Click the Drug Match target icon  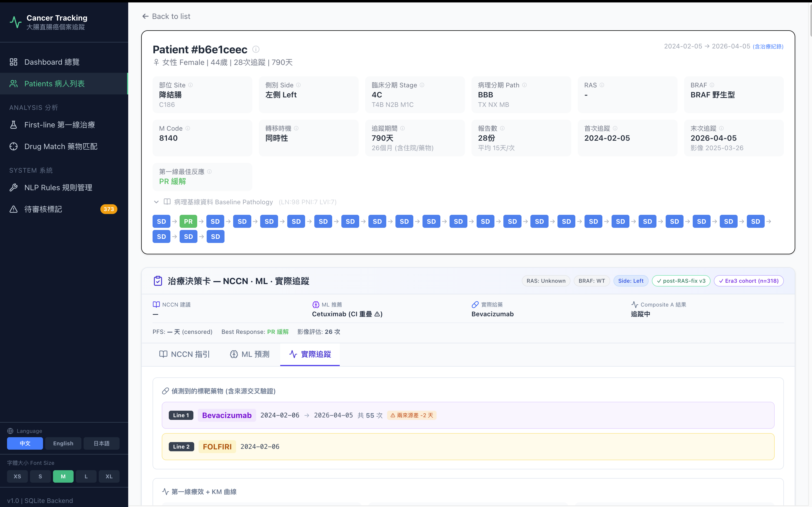coord(14,147)
